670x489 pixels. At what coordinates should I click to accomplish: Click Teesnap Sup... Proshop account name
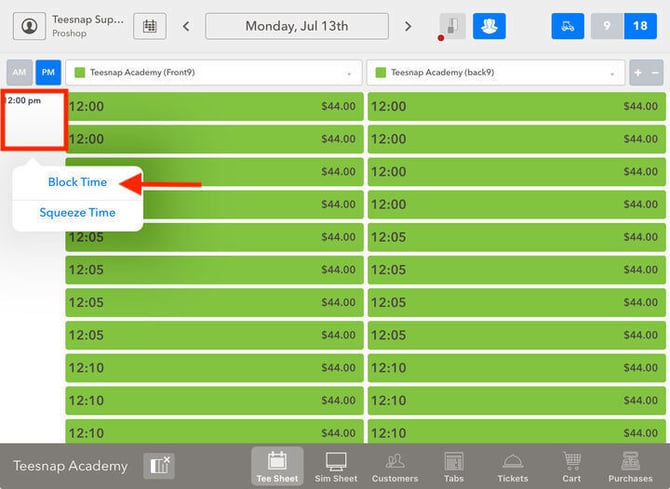point(88,26)
